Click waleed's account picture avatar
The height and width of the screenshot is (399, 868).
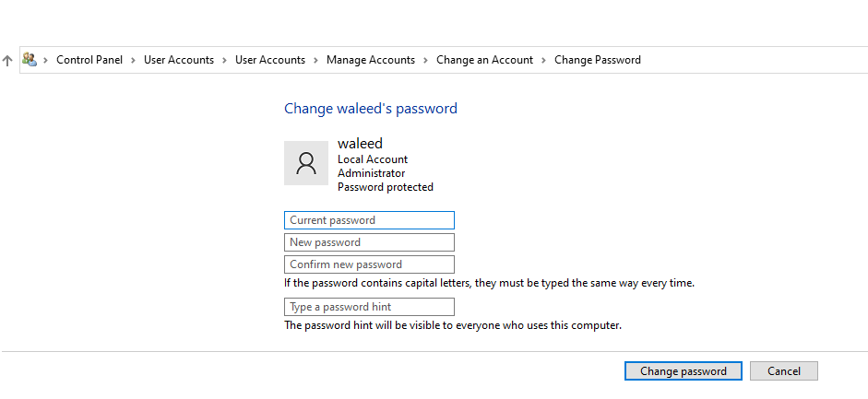[x=306, y=163]
